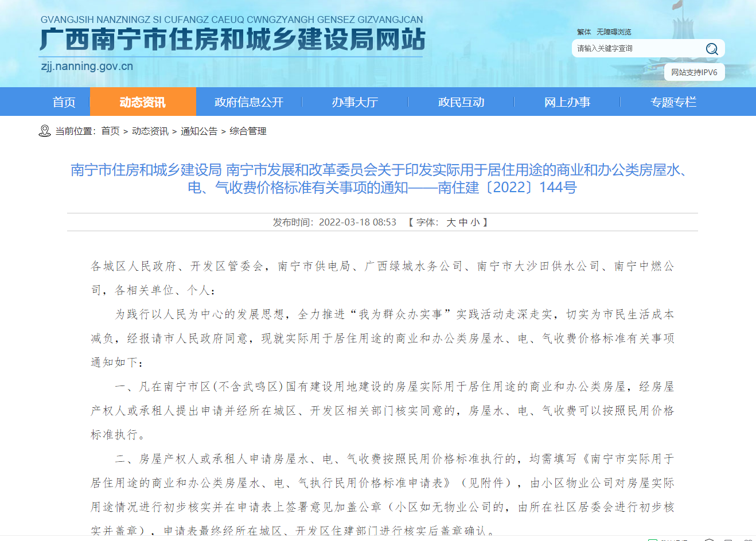
Task: Open the 首页 navigation tab
Action: (x=64, y=102)
